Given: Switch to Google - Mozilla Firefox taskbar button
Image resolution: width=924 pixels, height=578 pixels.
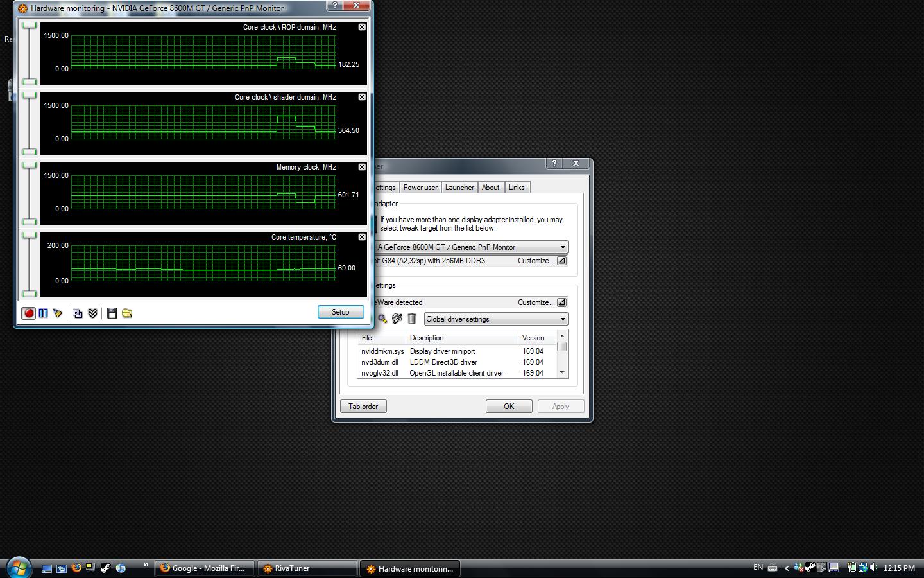Looking at the screenshot, I should point(205,568).
